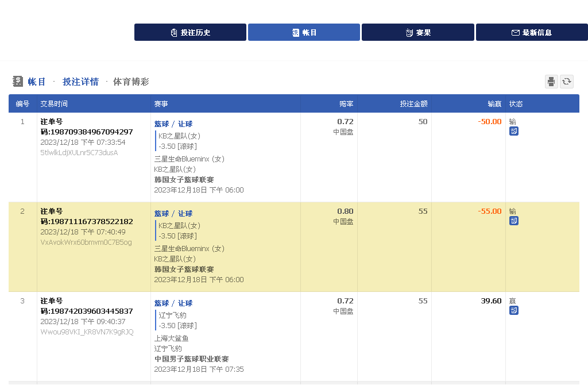Open the 投注历史 tab
588x385 pixels.
190,32
